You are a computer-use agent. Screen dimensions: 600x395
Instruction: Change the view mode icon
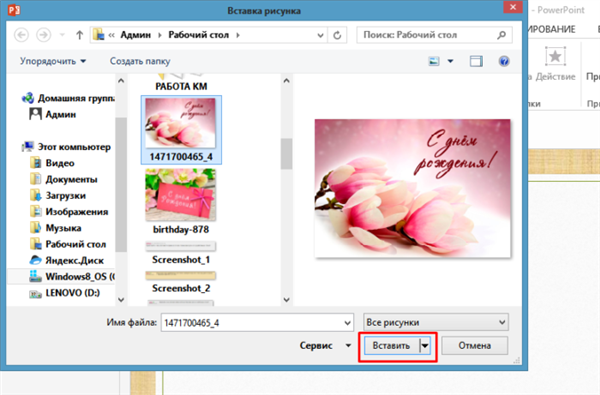(434, 61)
